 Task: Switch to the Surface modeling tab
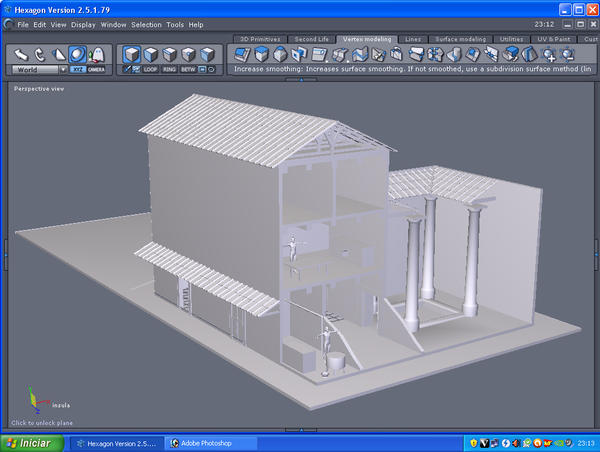click(459, 38)
